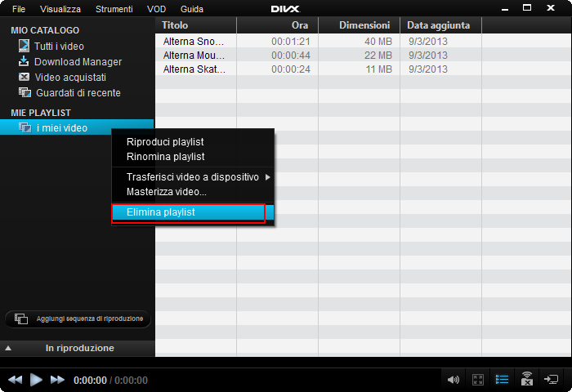572x392 pixels.
Task: Open the File menu
Action: coord(19,9)
